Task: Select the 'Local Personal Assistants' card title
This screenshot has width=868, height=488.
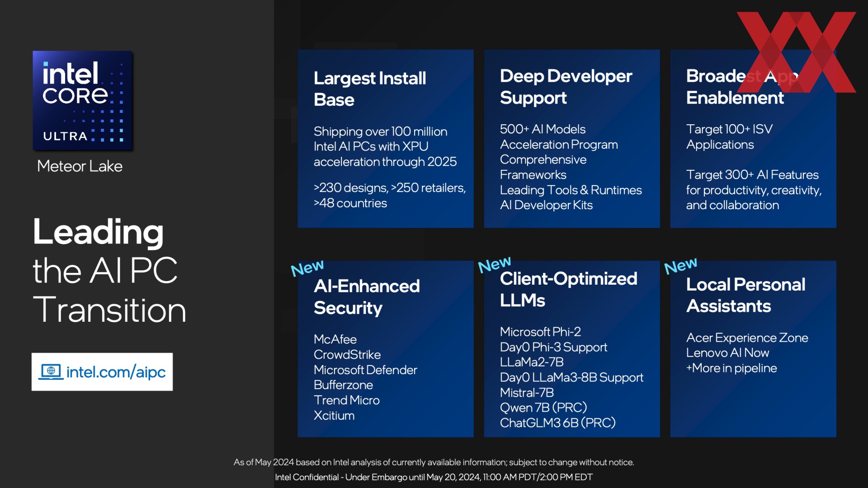Action: tap(745, 296)
